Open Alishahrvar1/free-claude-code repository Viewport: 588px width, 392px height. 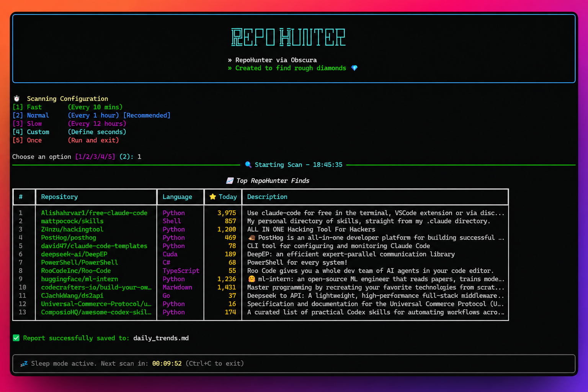pyautogui.click(x=94, y=213)
